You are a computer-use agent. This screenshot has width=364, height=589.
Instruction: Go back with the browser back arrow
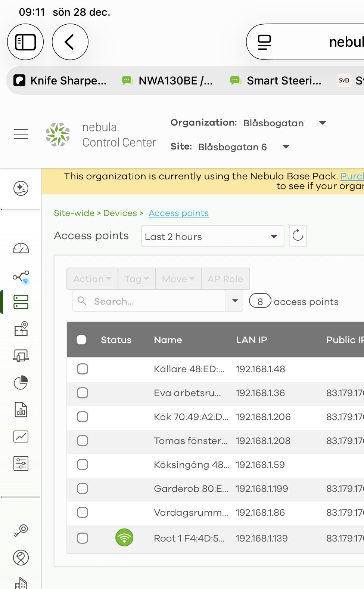[70, 42]
